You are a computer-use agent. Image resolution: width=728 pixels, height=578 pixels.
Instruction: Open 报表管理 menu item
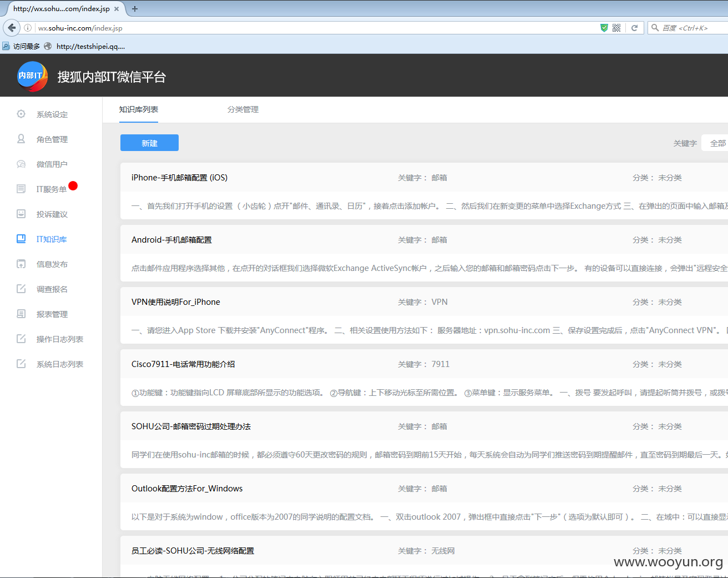click(x=52, y=314)
